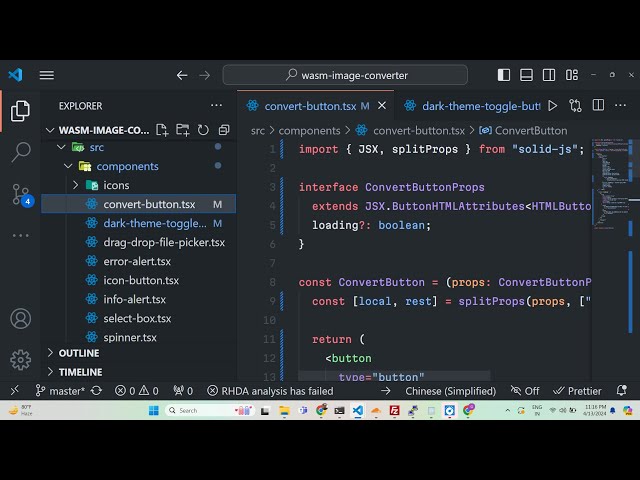Open the hamburger application menu

tap(47, 75)
